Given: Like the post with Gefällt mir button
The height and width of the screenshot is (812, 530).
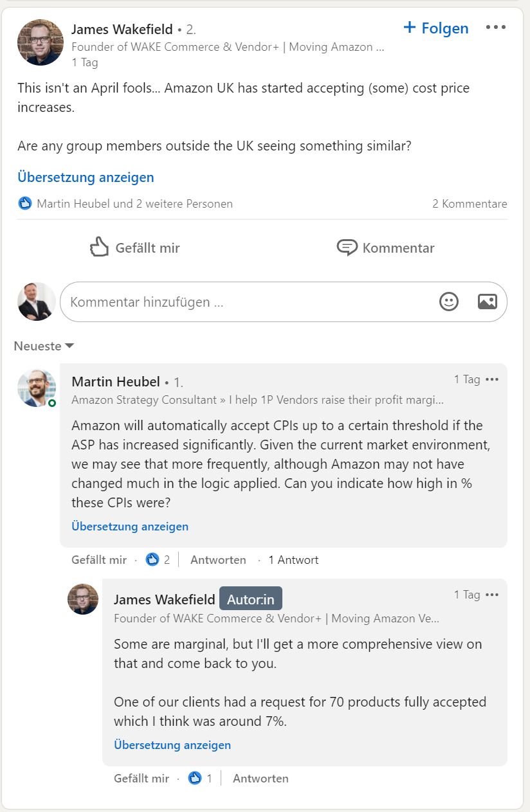Looking at the screenshot, I should click(135, 248).
